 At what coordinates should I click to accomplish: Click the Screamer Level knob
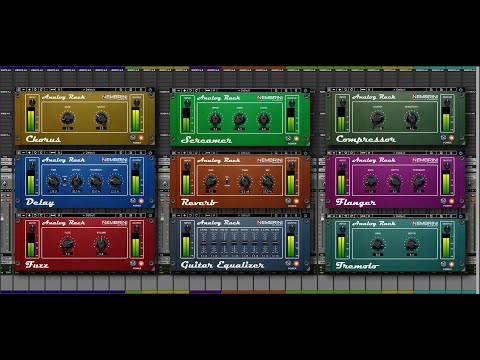coord(264,118)
